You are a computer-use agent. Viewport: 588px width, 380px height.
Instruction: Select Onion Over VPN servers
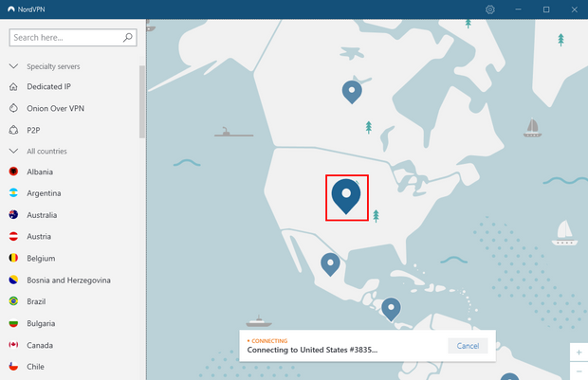pos(56,108)
